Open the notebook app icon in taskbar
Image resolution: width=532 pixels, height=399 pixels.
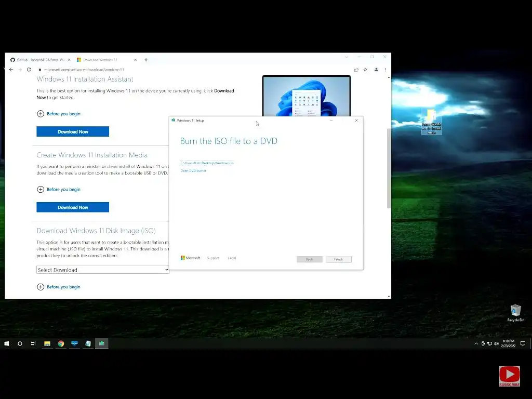click(x=88, y=343)
